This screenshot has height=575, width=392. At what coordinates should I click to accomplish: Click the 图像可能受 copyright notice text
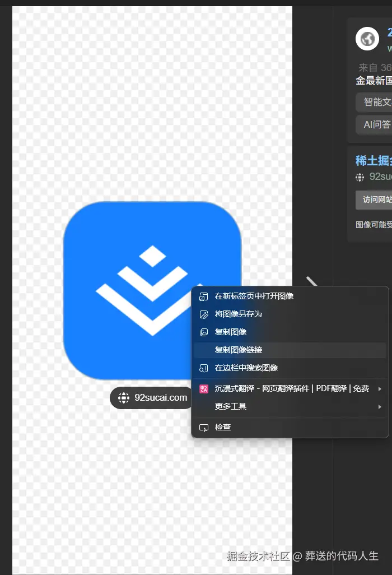(x=374, y=225)
